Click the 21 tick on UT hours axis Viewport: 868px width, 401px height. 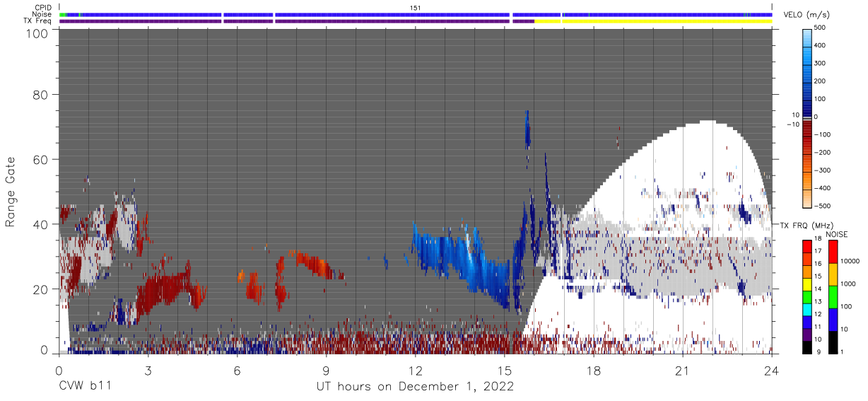click(682, 370)
